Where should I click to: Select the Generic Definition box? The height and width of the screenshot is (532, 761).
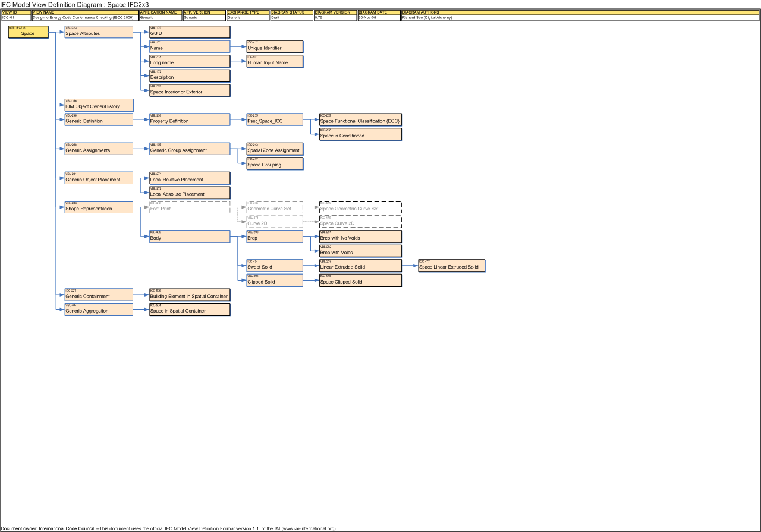click(99, 119)
